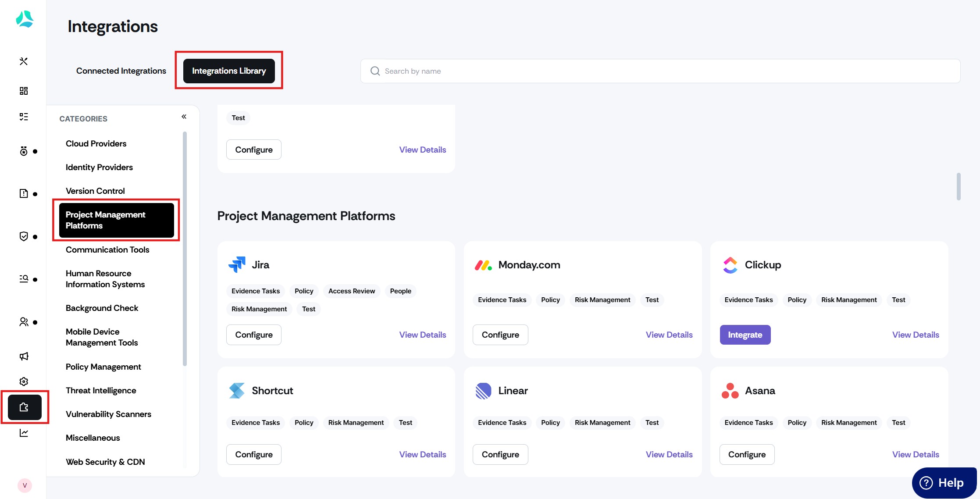View Details for Linear
980x499 pixels.
669,455
